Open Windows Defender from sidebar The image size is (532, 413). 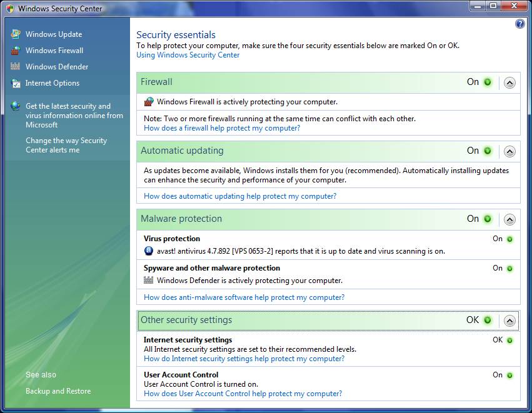pos(57,67)
